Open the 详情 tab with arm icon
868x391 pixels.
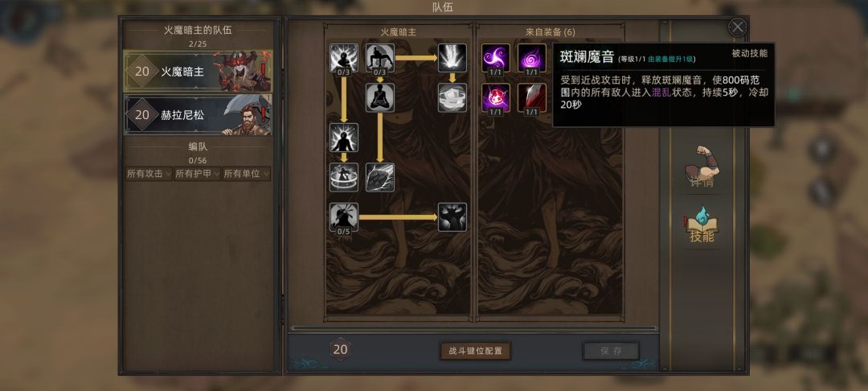(702, 167)
